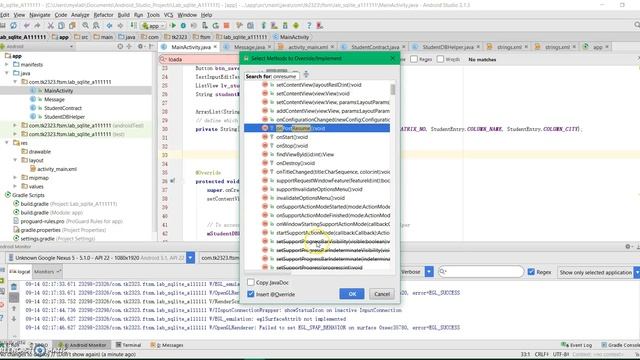Screen dimensions: 640x360
Task: Click the Help question mark icon
Action: [x=309, y=26]
